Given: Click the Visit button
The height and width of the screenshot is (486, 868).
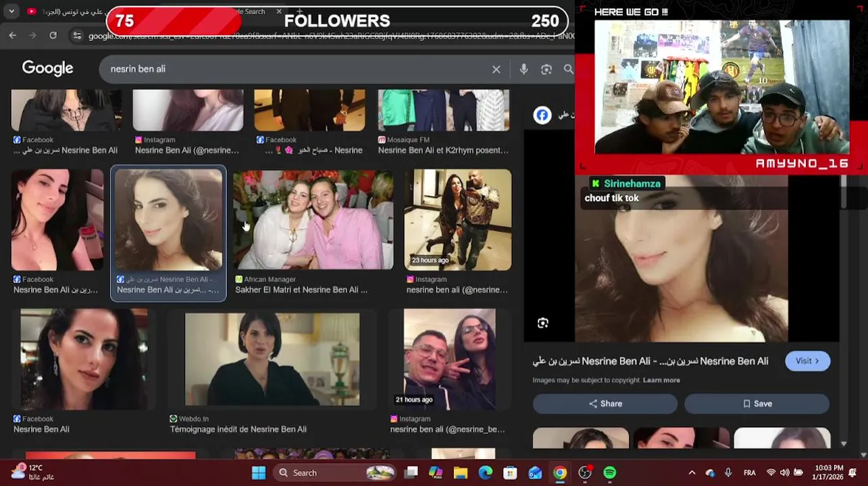Looking at the screenshot, I should 807,361.
